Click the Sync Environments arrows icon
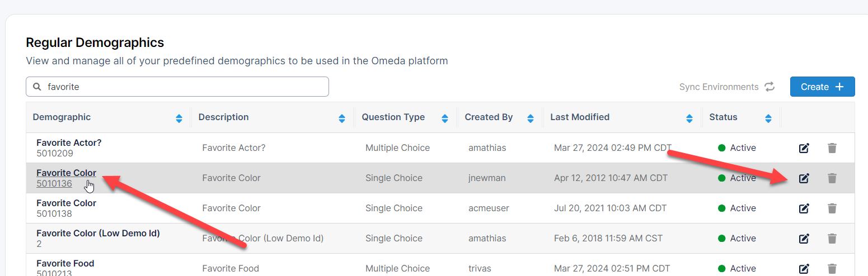The width and height of the screenshot is (868, 276). click(x=770, y=87)
